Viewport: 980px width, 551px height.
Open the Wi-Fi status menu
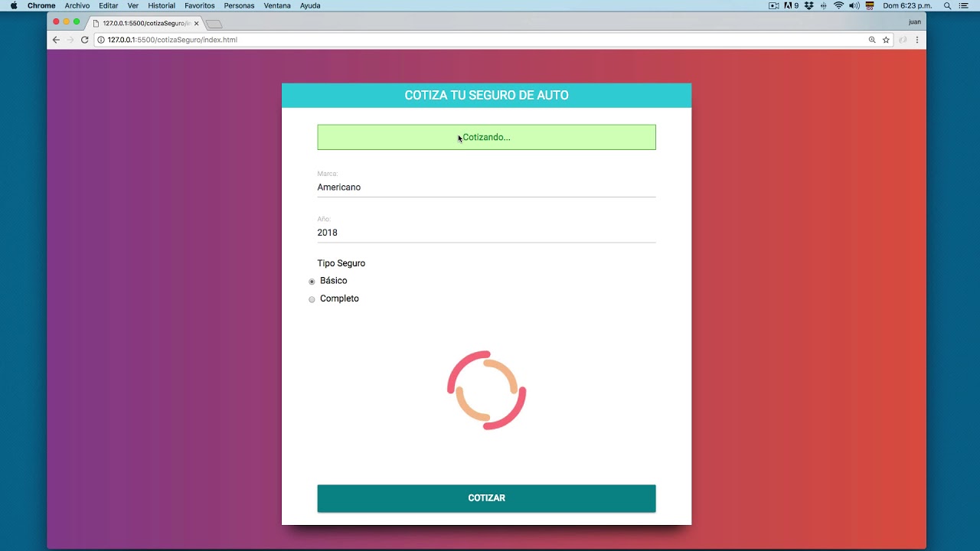click(838, 5)
